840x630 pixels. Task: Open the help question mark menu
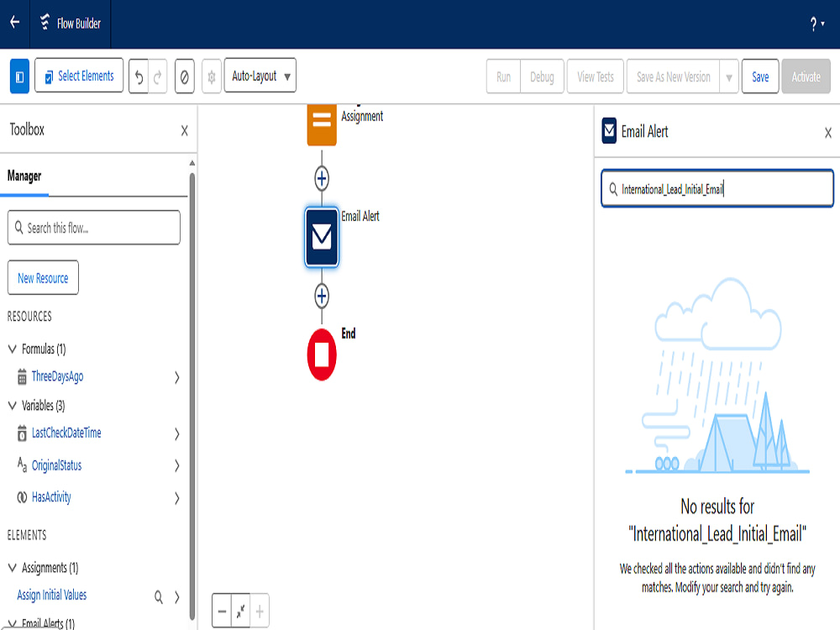pos(817,24)
